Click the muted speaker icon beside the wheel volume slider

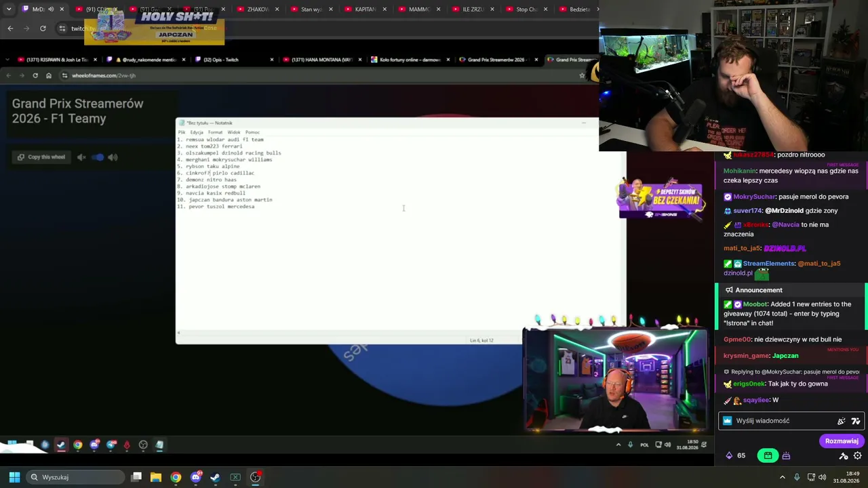(x=81, y=157)
